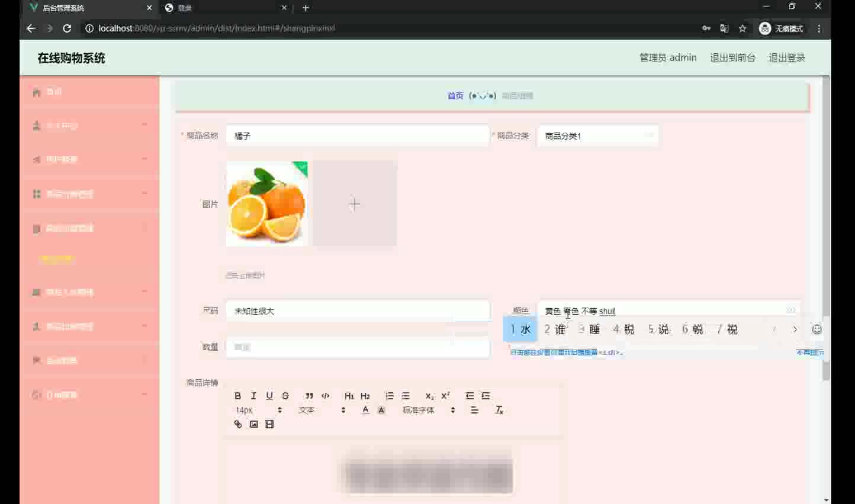The height and width of the screenshot is (504, 855).
Task: Open the text color picker
Action: tap(365, 410)
